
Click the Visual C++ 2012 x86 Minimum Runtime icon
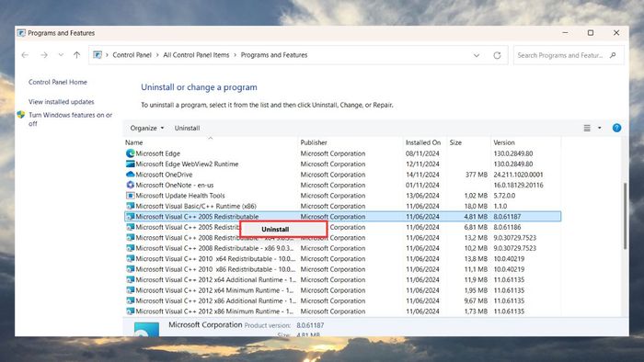click(131, 311)
